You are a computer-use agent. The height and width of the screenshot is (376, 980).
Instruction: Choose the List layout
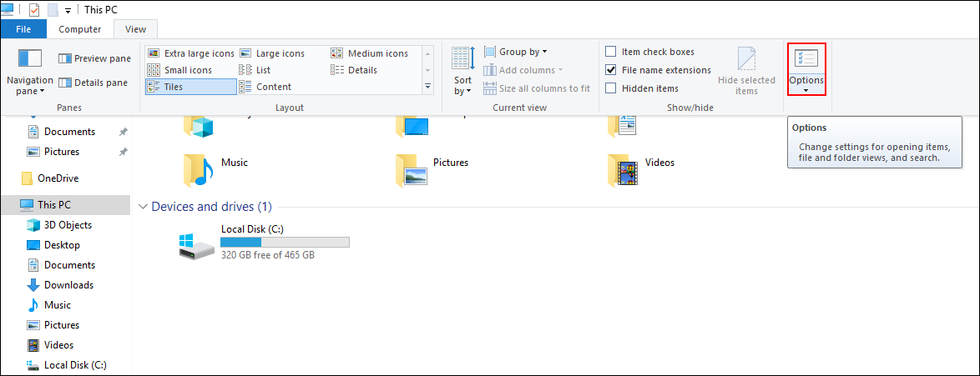pyautogui.click(x=255, y=70)
